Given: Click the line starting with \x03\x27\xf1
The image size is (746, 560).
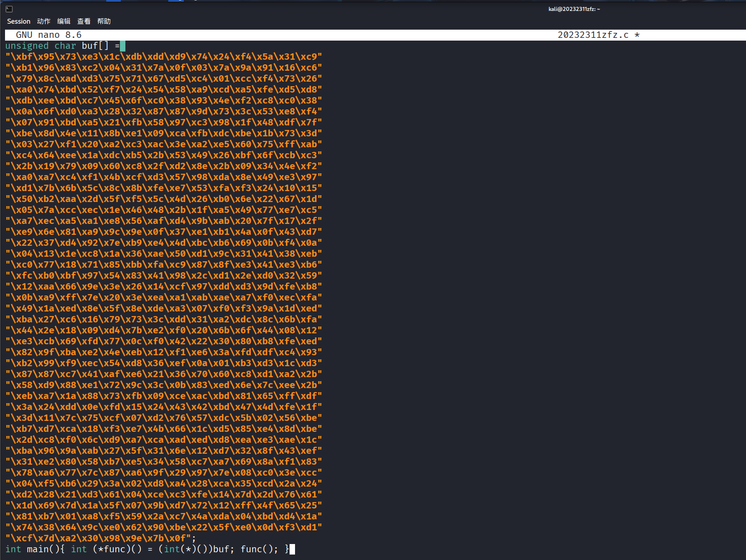Looking at the screenshot, I should click(164, 145).
